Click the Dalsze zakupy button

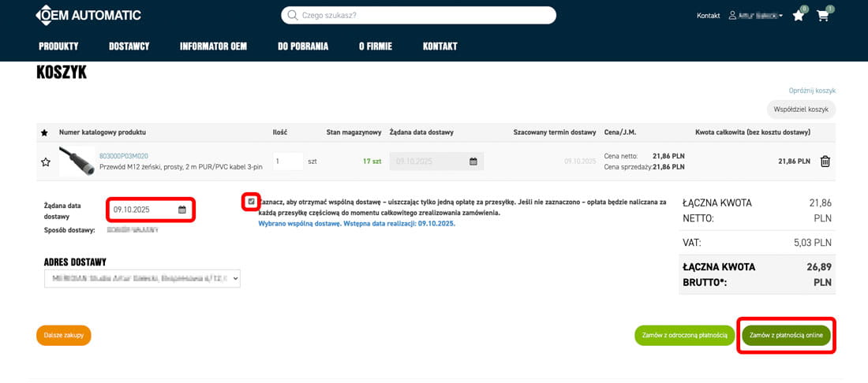click(64, 335)
